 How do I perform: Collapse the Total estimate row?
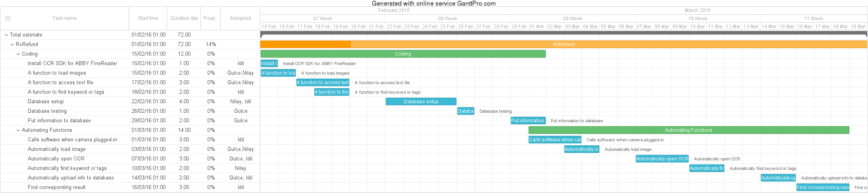click(x=6, y=35)
